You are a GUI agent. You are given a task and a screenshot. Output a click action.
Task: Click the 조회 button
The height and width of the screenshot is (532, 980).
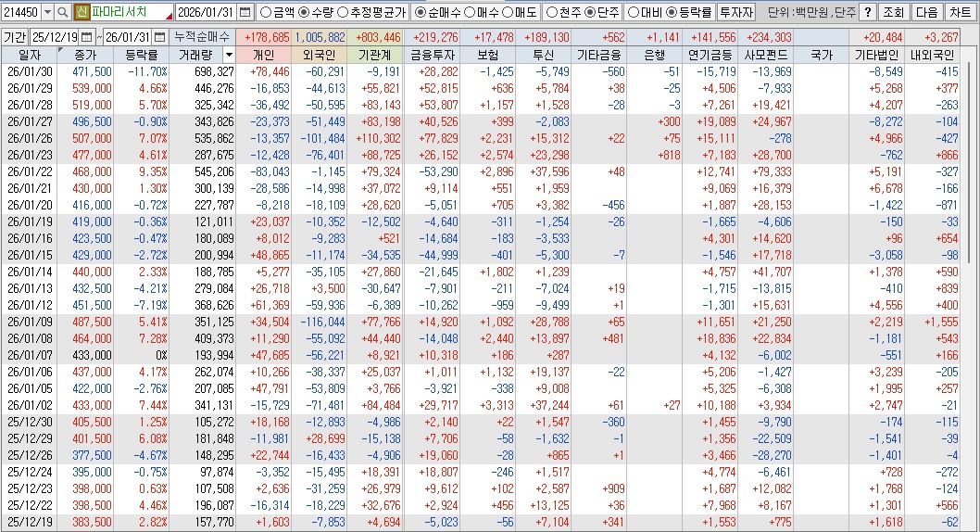(x=893, y=12)
